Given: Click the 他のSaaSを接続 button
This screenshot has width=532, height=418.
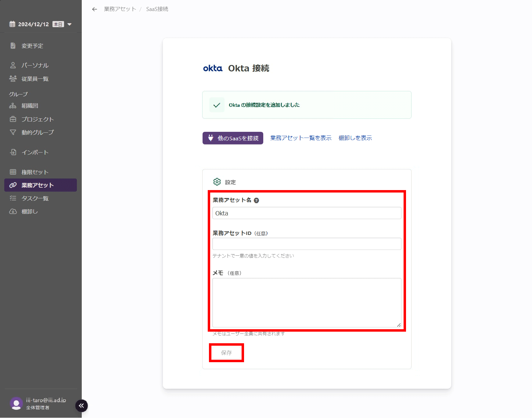Looking at the screenshot, I should point(233,138).
